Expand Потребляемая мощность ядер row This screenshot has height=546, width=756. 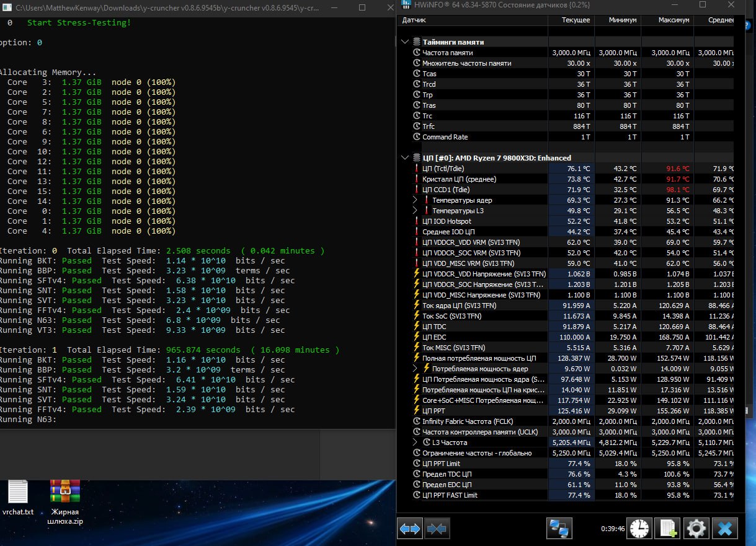(415, 369)
